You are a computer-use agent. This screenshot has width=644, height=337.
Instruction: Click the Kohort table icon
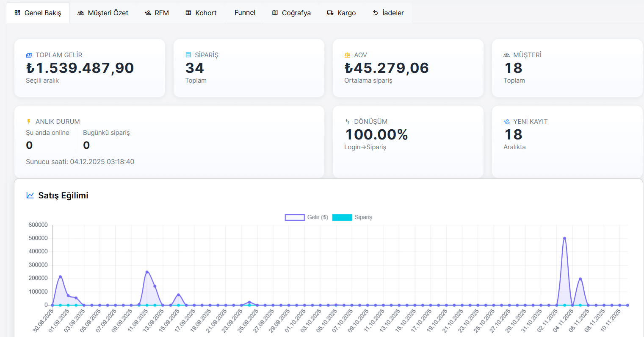coord(188,13)
